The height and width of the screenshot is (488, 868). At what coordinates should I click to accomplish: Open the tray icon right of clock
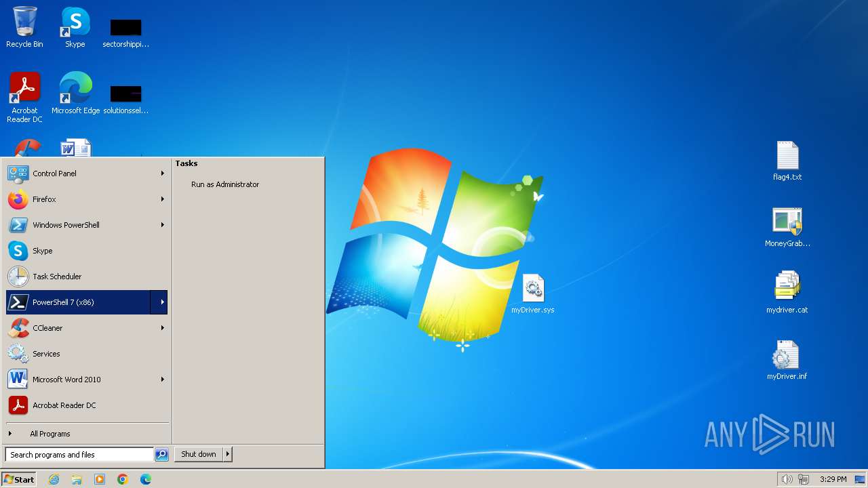coord(860,479)
